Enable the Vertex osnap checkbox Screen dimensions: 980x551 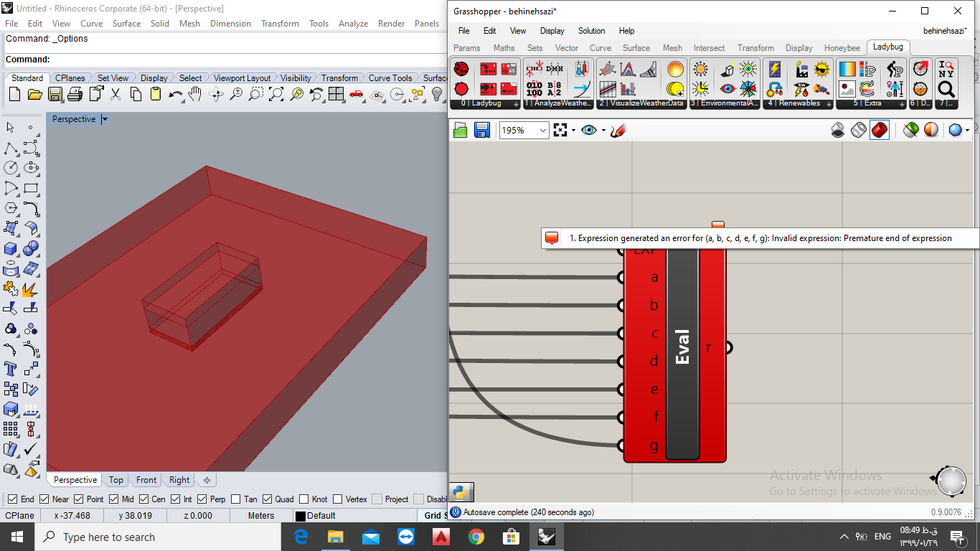pyautogui.click(x=336, y=499)
